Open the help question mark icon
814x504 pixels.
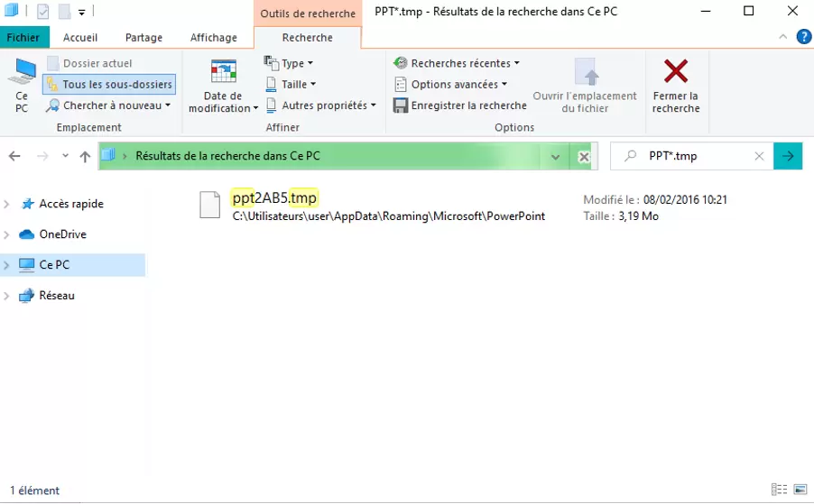click(x=802, y=37)
